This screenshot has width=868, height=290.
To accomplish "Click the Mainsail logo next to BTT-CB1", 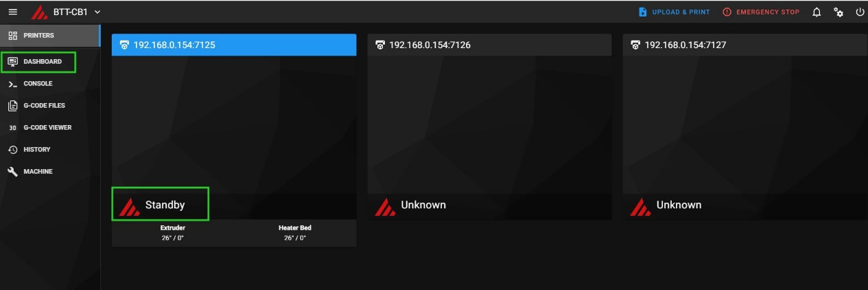I will point(40,12).
